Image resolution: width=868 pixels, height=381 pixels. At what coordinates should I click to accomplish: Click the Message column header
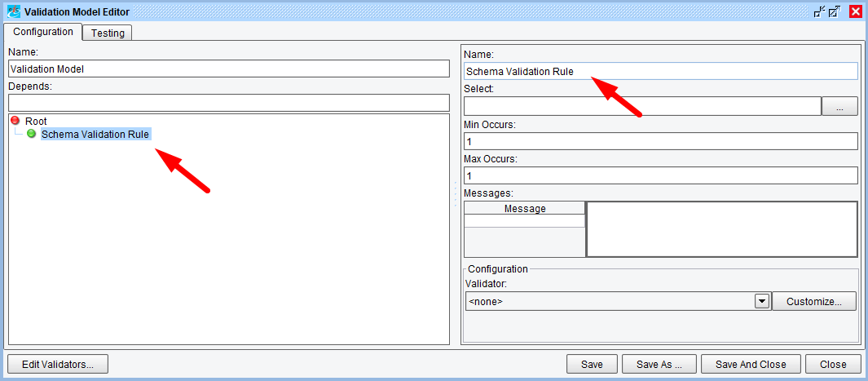[525, 209]
